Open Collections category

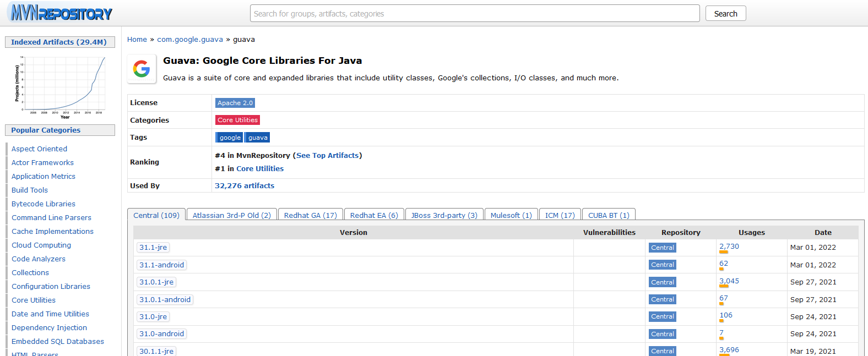30,272
